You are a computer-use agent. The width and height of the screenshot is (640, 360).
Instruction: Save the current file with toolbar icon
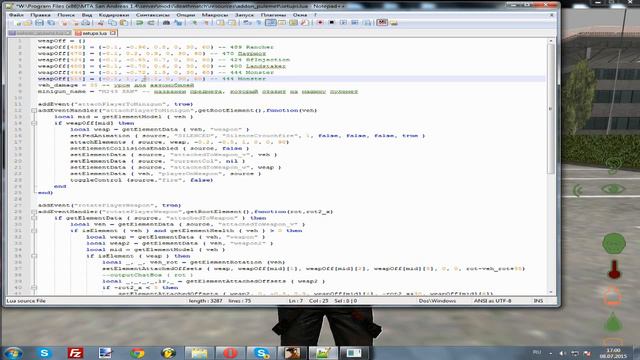39,23
